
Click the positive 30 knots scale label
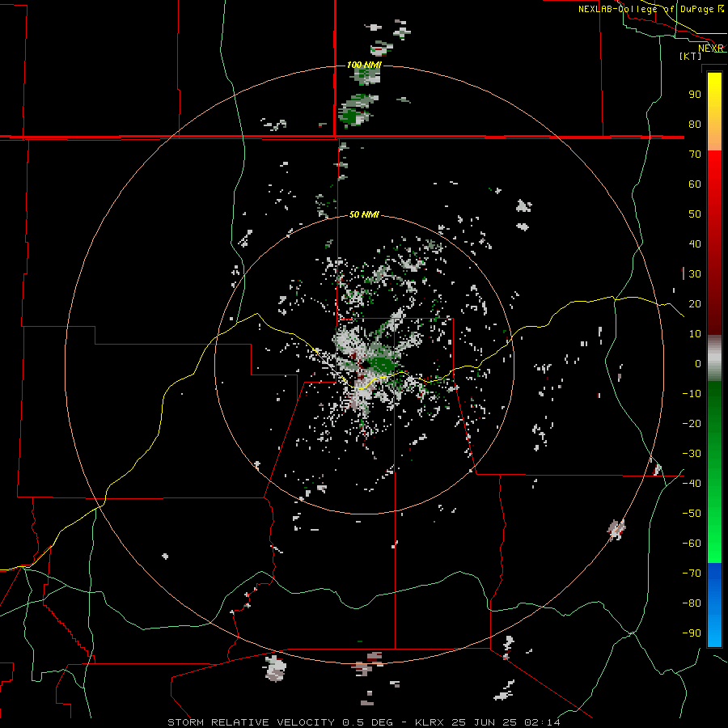pos(695,274)
